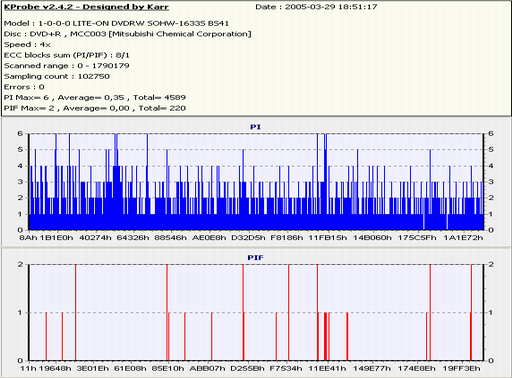Click the PIF spike near D255Bh
The width and height of the screenshot is (512, 378).
243,313
